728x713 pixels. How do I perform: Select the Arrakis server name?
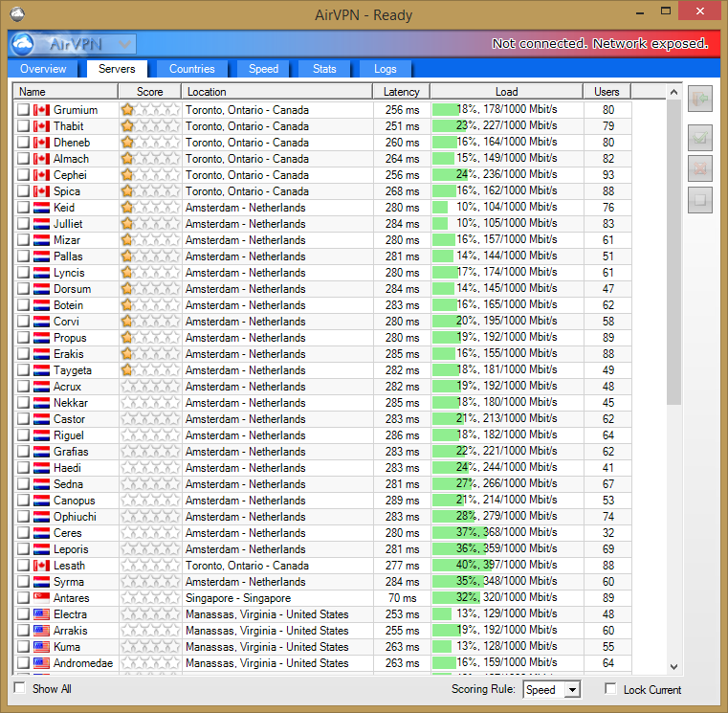(x=70, y=631)
